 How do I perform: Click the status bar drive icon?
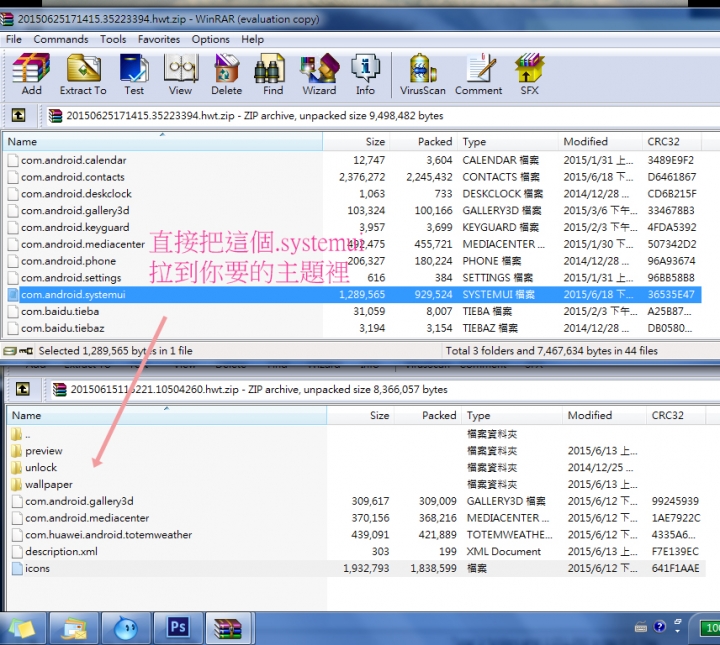coord(10,351)
